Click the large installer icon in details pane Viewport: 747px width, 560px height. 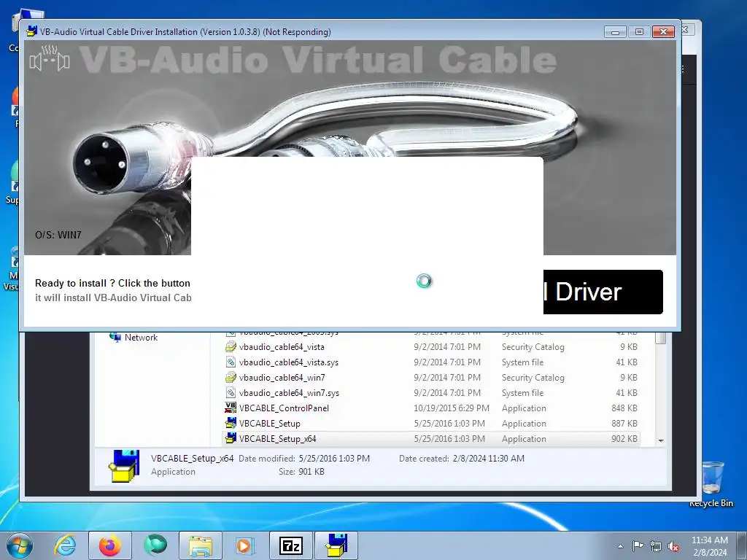[124, 466]
